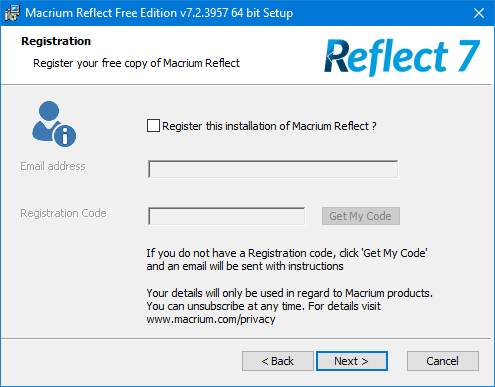Go back with the < Back button
495x387 pixels.
[x=278, y=361]
